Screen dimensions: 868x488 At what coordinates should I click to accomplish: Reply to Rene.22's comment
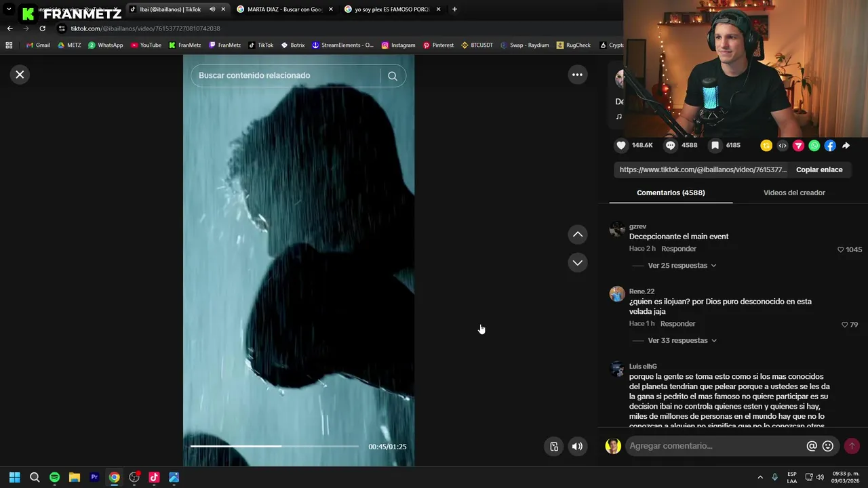click(x=678, y=324)
